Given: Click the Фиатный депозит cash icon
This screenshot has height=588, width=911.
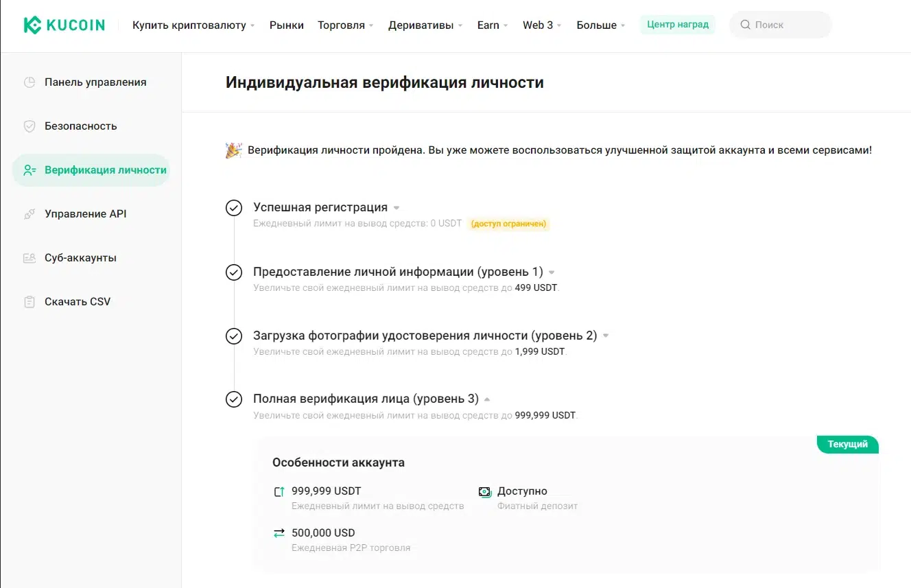Looking at the screenshot, I should (485, 491).
